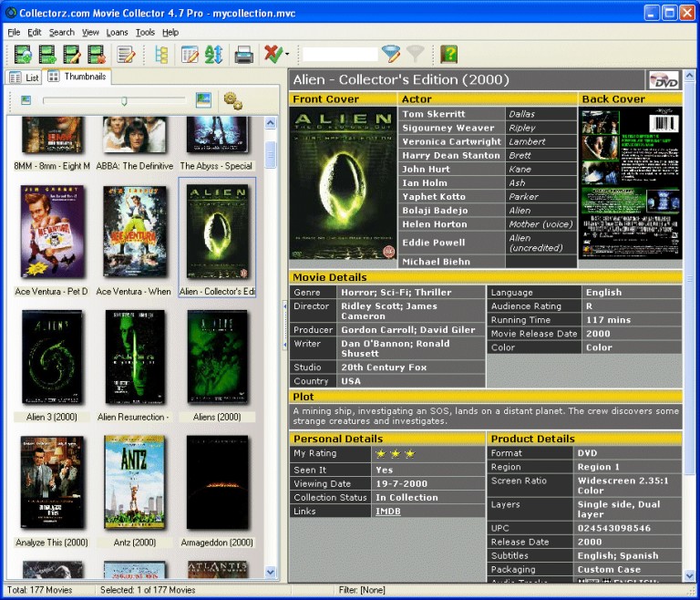Click thumbnail list scroll down arrow
Image resolution: width=700 pixels, height=600 pixels.
[x=271, y=572]
